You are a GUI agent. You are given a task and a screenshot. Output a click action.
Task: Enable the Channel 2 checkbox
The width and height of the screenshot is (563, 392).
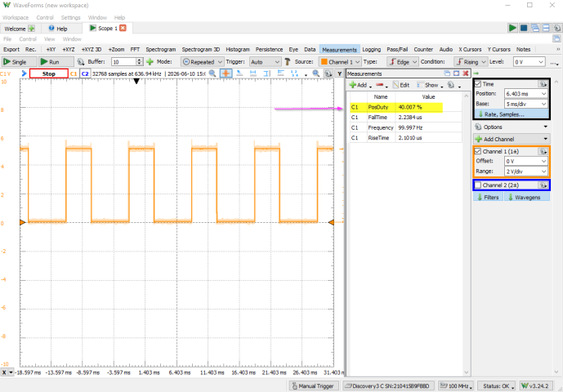click(478, 185)
